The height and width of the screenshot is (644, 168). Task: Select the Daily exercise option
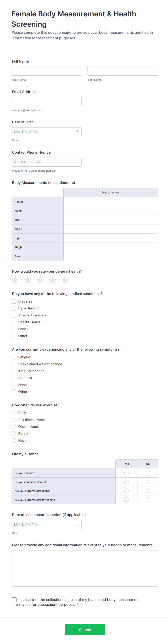[14, 413]
